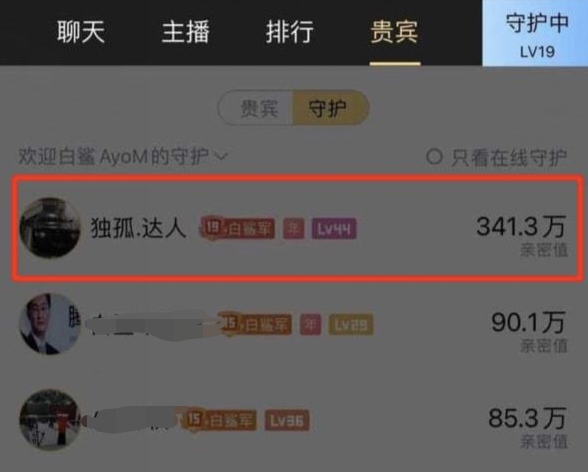This screenshot has width=588, height=472.
Task: Switch toggle to 守护 list
Action: (330, 108)
